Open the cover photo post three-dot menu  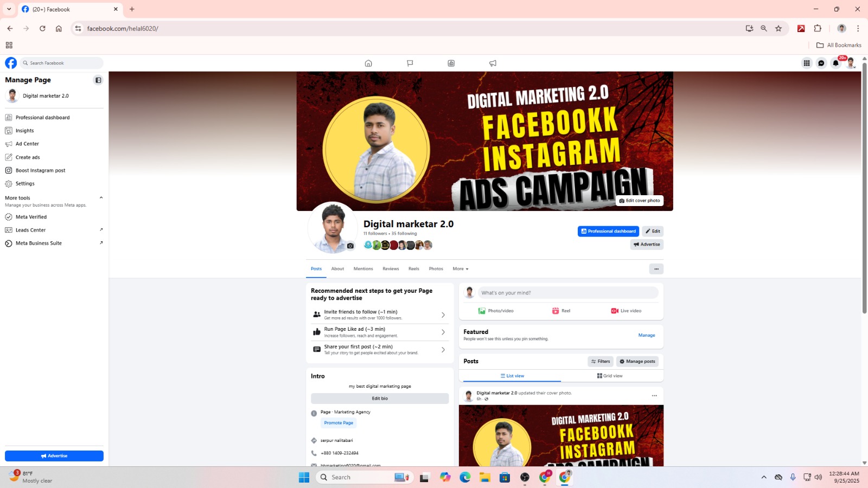(x=654, y=396)
